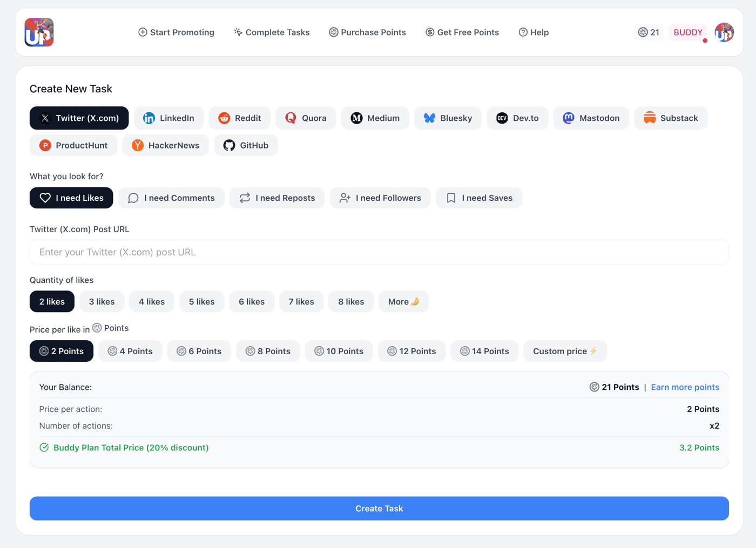Set price to 8 Points
Image resolution: width=756 pixels, height=548 pixels.
pos(268,351)
